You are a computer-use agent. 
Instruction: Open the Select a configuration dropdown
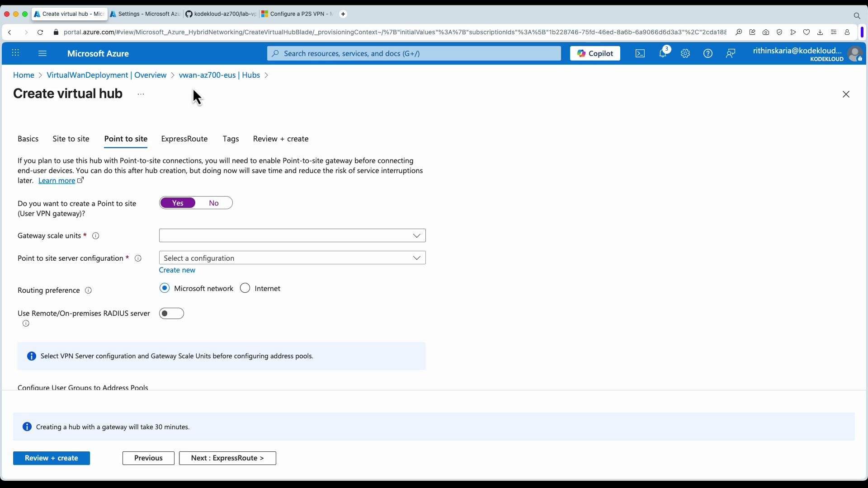[292, 258]
